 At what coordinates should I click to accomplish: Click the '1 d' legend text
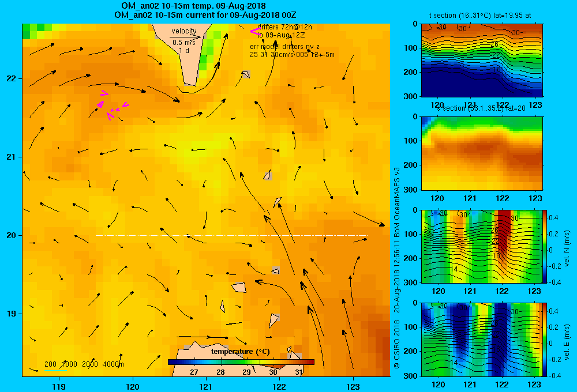tap(184, 51)
